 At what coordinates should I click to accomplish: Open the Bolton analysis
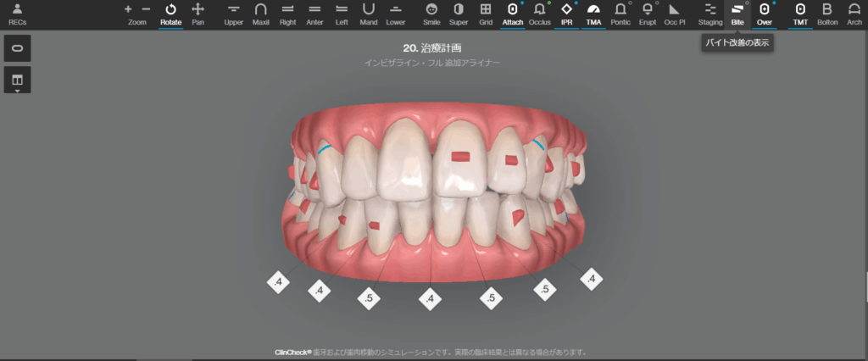click(x=827, y=14)
